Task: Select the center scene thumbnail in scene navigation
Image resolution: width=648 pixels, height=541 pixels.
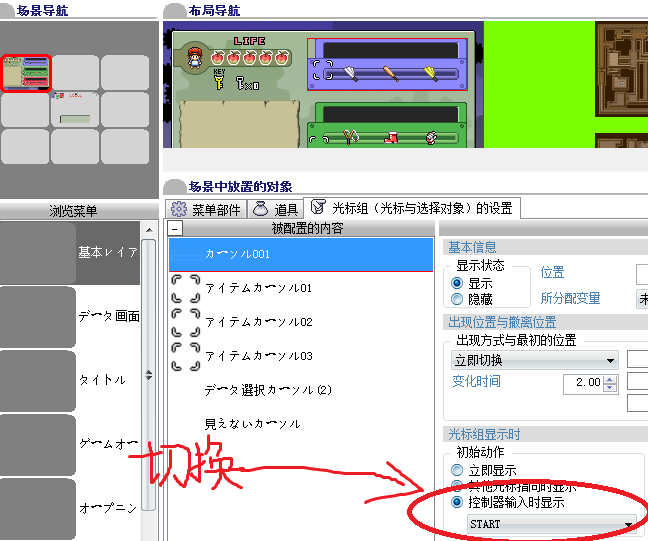Action: 75,110
